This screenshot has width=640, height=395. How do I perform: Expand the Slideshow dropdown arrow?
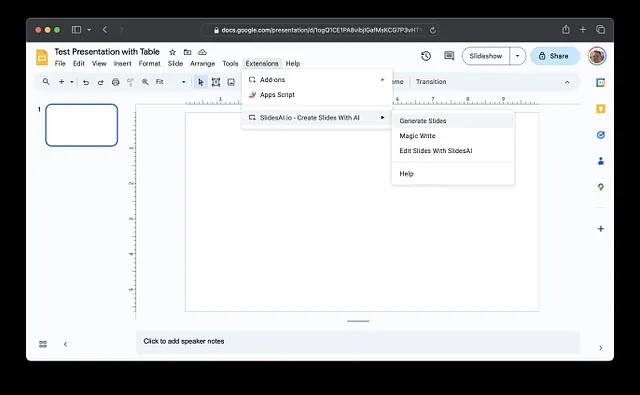[x=518, y=56]
